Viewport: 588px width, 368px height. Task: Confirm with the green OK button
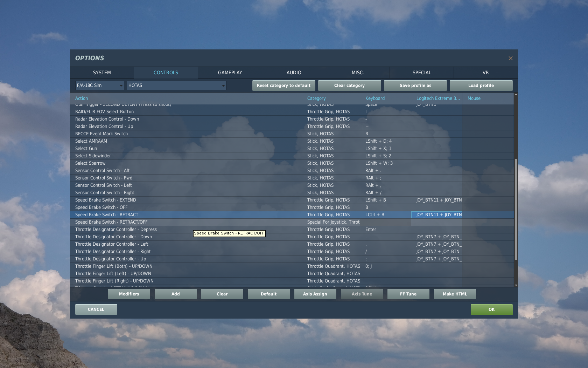click(x=492, y=309)
